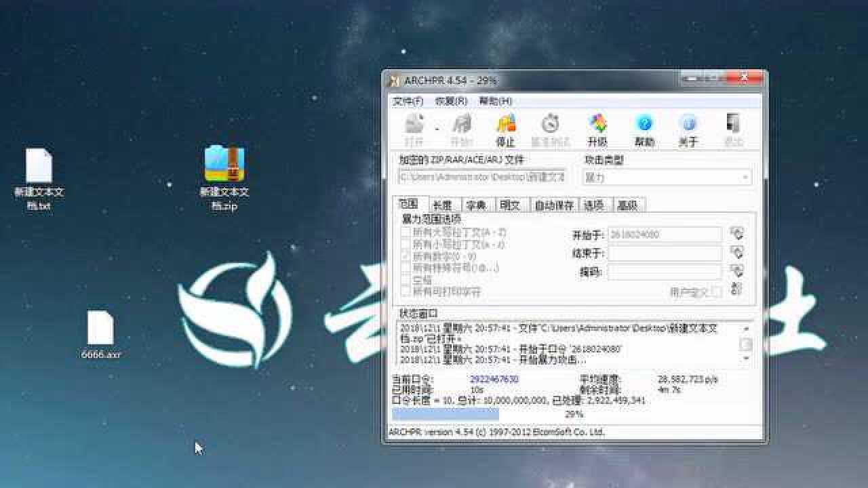Viewport: 868px width, 488px height.
Task: Click the ARCHPR version status bar text
Action: tap(497, 432)
